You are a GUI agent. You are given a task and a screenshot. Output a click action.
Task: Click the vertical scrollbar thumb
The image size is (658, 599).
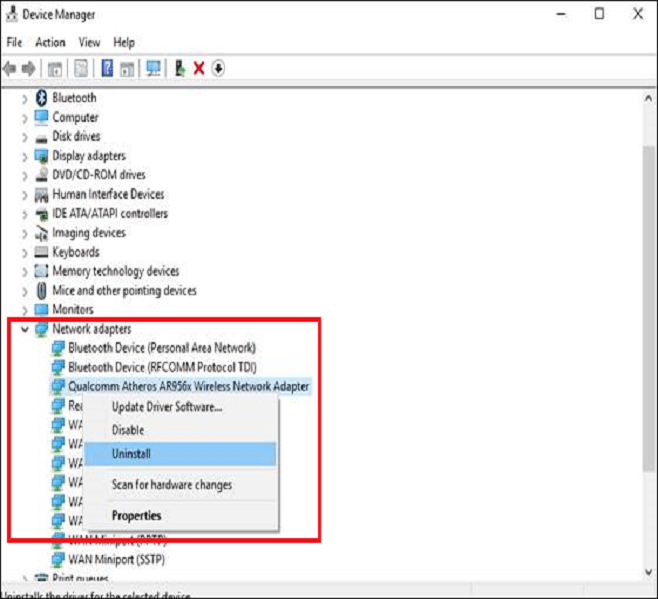648,309
